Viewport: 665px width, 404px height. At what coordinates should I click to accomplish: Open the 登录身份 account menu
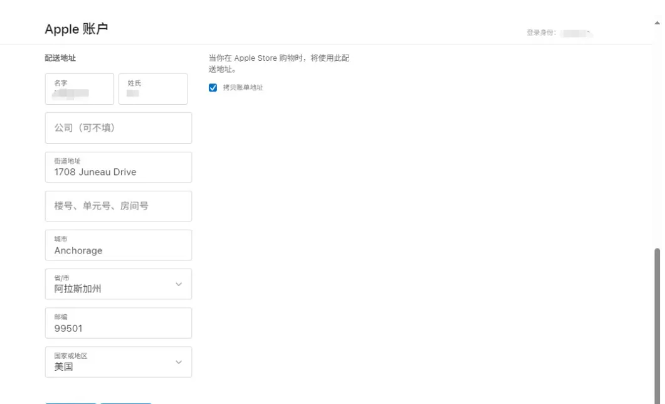point(559,33)
